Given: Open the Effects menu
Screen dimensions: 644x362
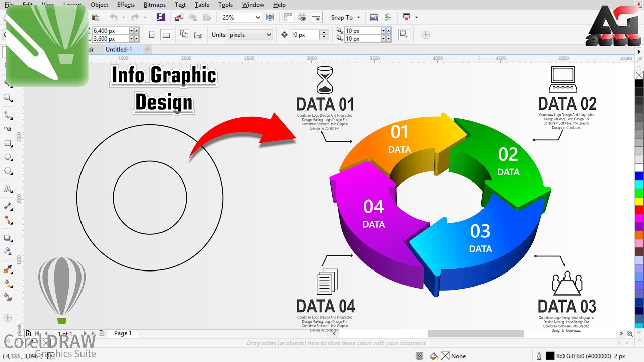Looking at the screenshot, I should (x=126, y=5).
